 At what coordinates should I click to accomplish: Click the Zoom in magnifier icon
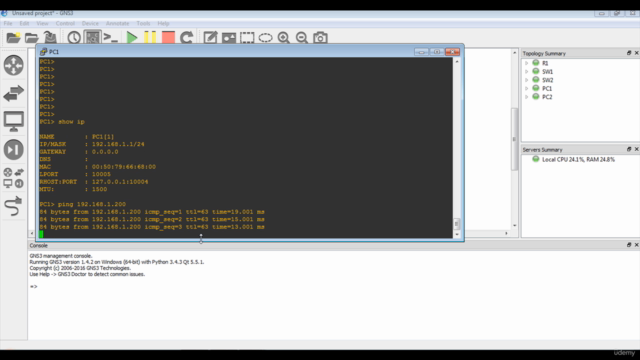[284, 38]
